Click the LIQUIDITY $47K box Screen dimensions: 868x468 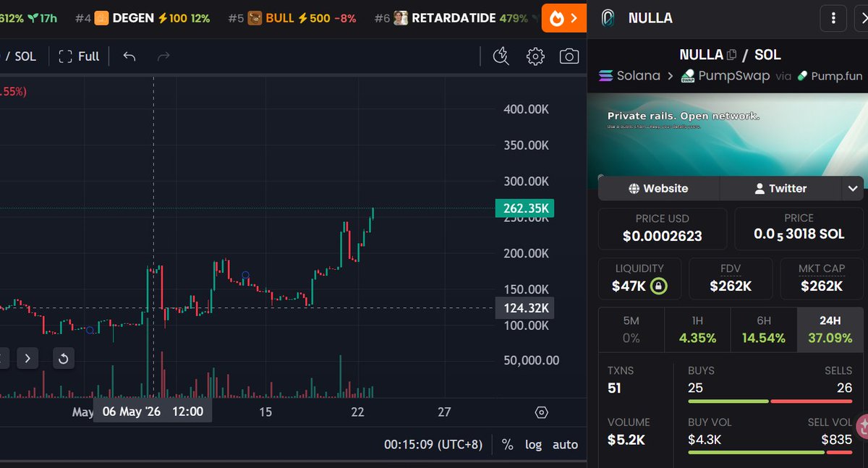click(x=639, y=278)
